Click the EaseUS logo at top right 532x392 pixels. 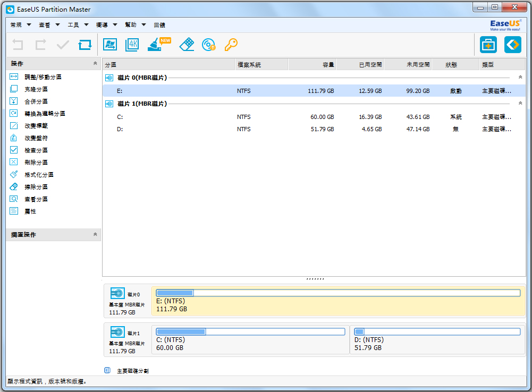coord(505,25)
